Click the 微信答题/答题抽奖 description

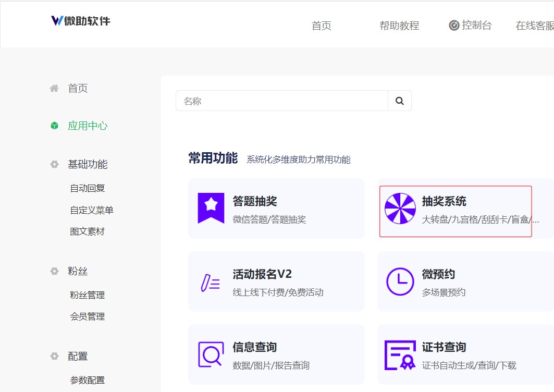(x=269, y=219)
